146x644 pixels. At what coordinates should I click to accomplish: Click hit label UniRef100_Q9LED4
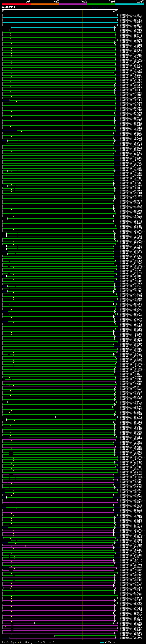tap(131, 517)
